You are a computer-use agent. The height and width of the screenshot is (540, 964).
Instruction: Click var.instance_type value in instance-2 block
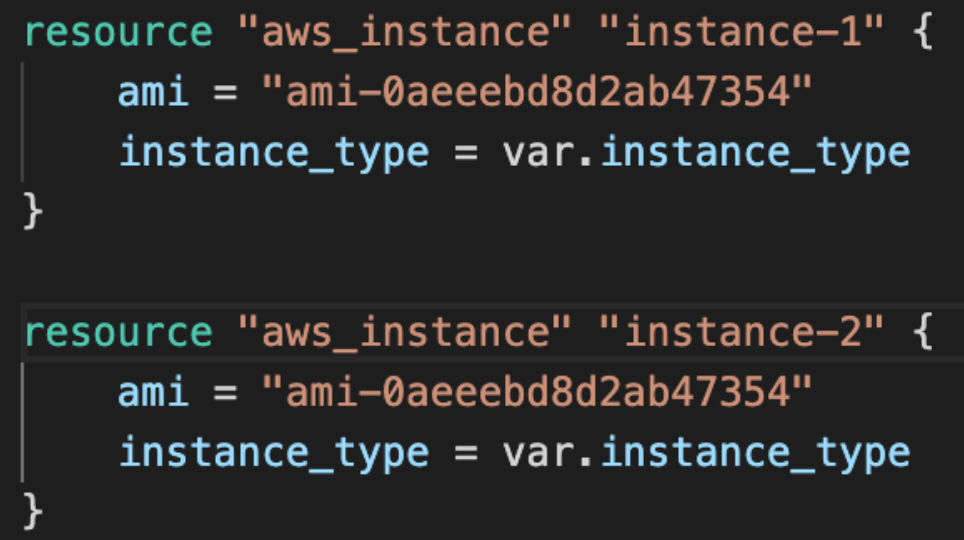click(706, 452)
